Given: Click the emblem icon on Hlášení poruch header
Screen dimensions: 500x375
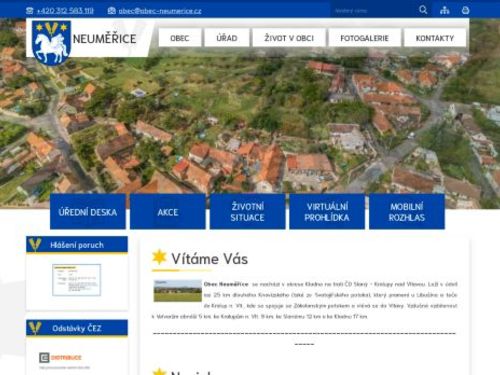Looking at the screenshot, I should [x=35, y=244].
